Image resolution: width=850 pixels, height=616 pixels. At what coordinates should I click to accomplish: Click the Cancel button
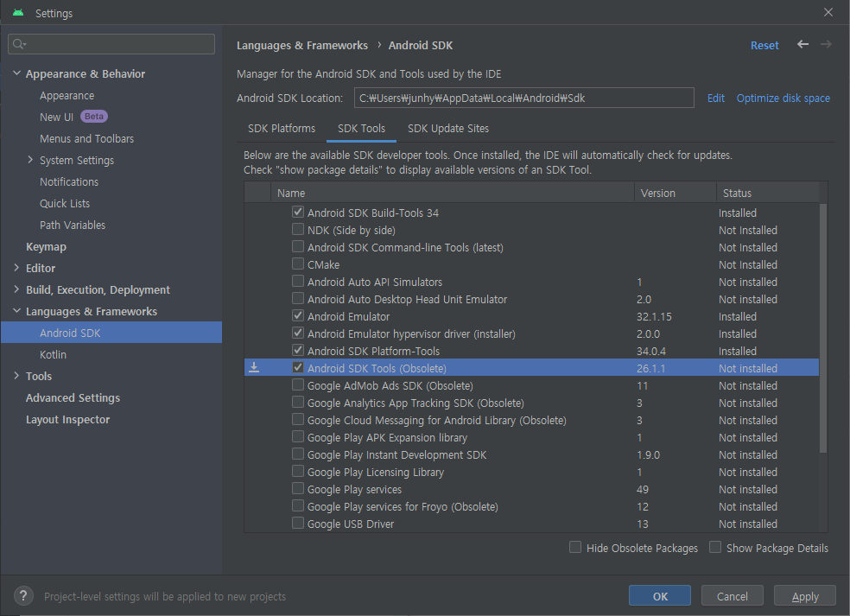click(x=733, y=596)
